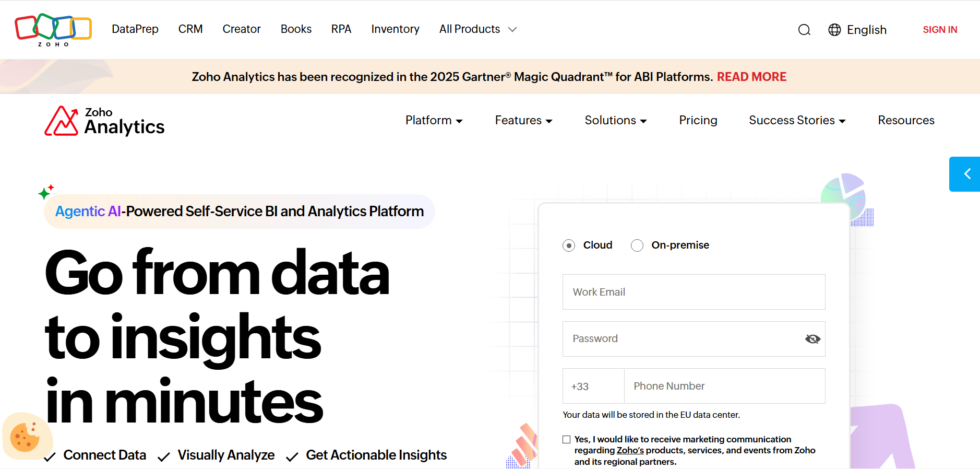This screenshot has height=469, width=980.
Task: Open the Features dropdown menu
Action: 523,120
